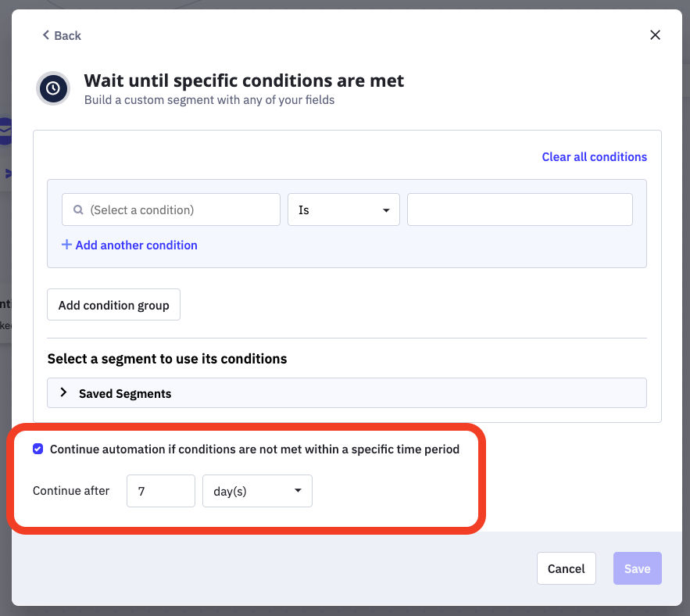Screen dimensions: 690x616
Task: Click the '(Select a condition)' search field
Action: 180,210
